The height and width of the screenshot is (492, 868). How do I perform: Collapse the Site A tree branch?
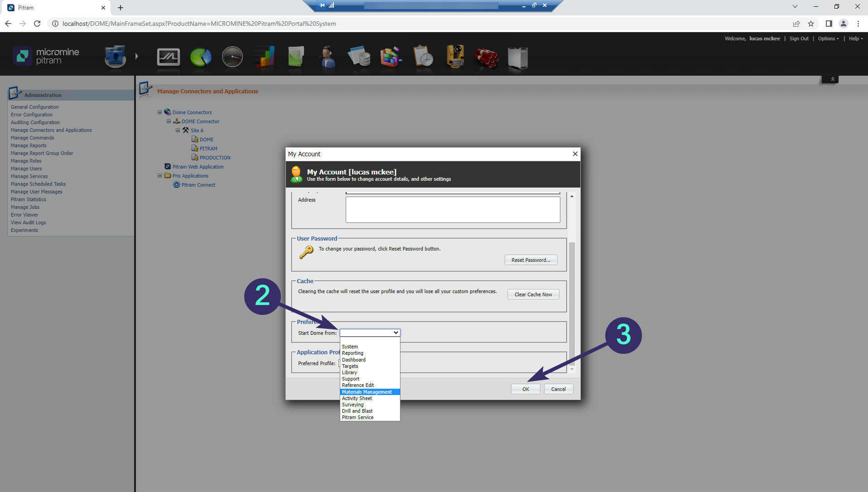pos(178,130)
